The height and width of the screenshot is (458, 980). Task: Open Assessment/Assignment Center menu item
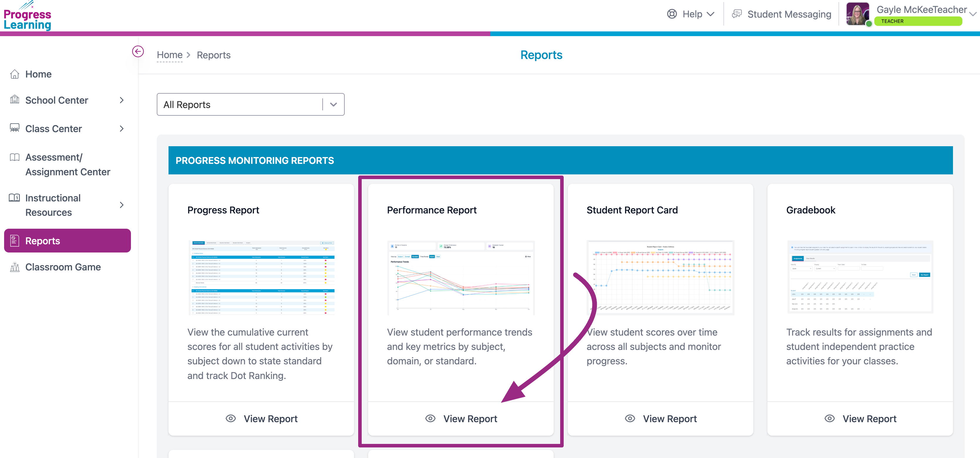click(x=67, y=164)
